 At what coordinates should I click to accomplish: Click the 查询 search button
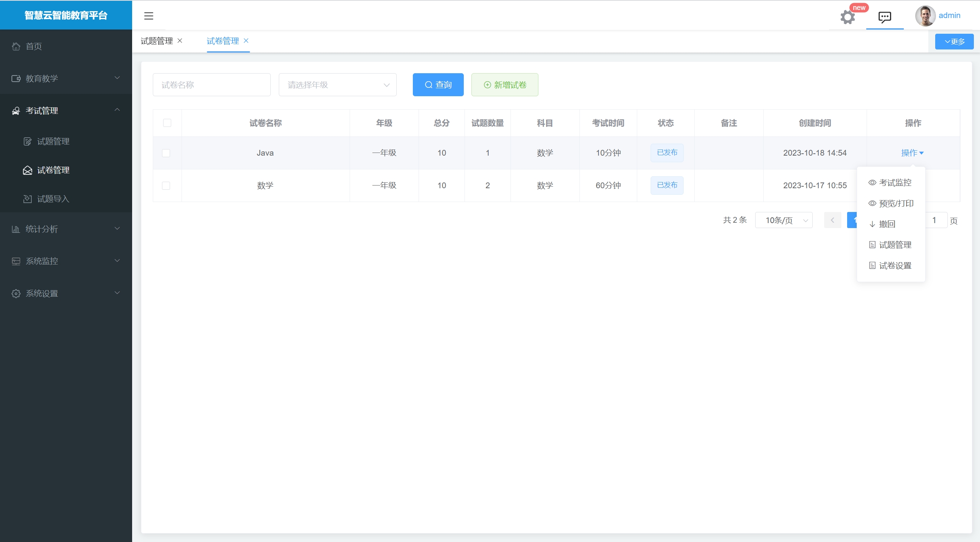coord(438,85)
